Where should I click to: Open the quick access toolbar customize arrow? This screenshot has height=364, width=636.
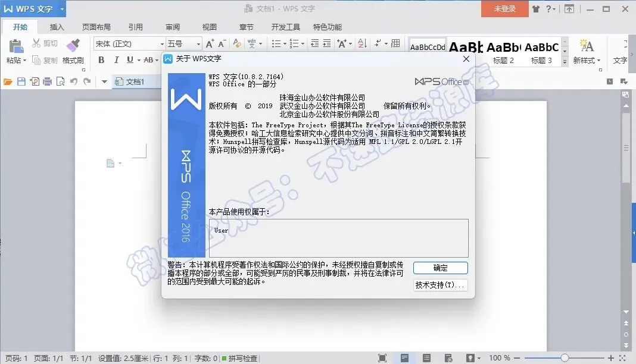click(104, 82)
